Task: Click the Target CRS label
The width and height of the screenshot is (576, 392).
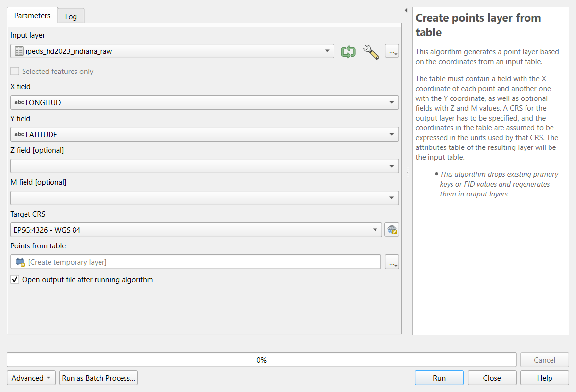Action: tap(27, 214)
